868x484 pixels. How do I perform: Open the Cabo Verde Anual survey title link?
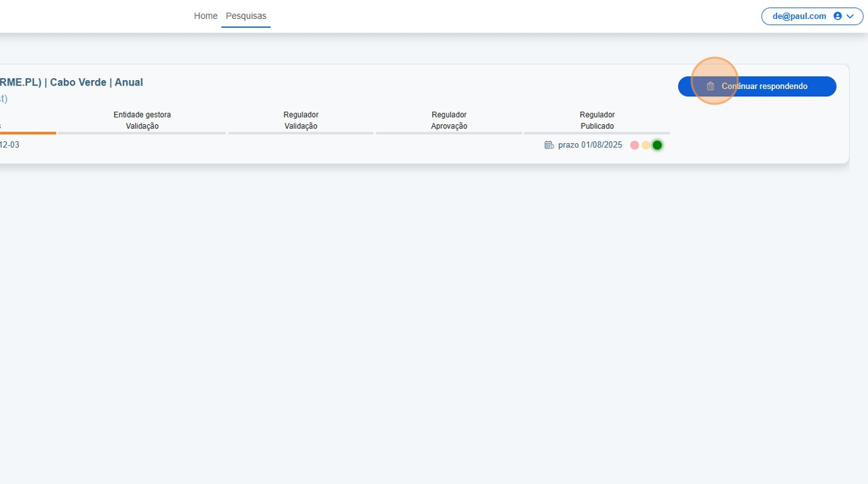click(71, 81)
